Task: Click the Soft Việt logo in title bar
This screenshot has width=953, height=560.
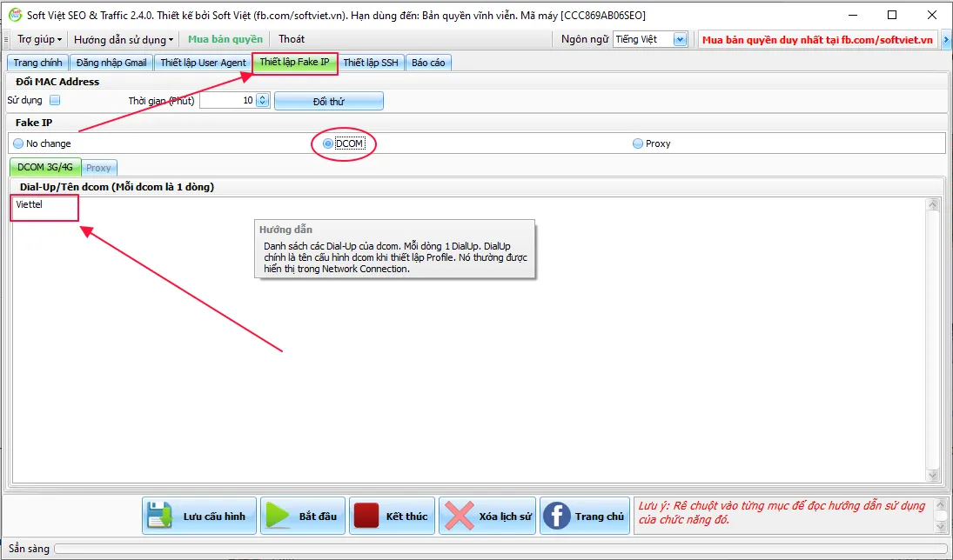Action: [15, 15]
